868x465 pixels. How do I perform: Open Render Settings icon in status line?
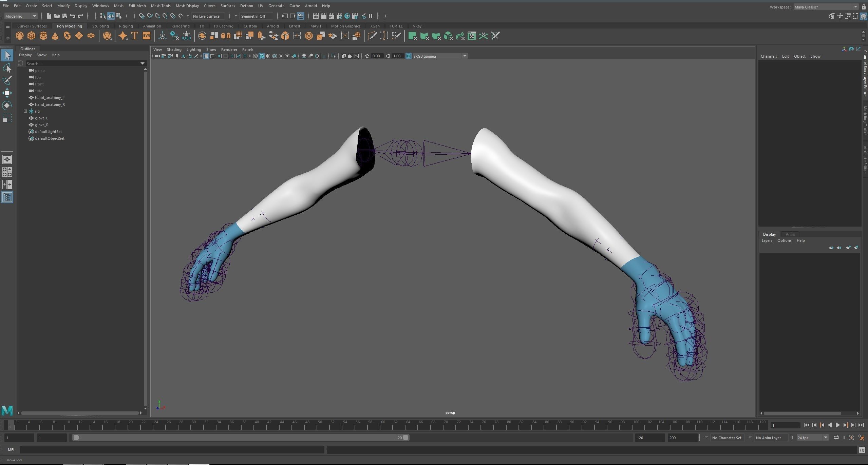(x=339, y=16)
